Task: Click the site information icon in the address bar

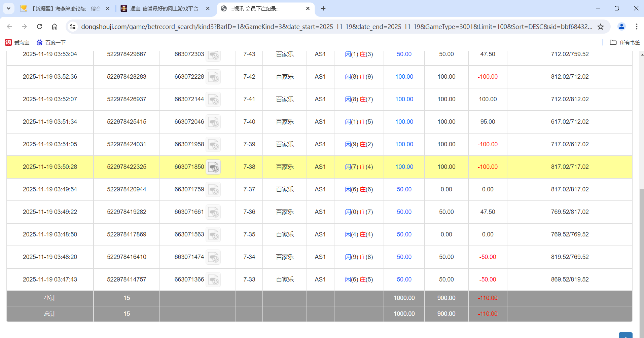Action: 73,27
